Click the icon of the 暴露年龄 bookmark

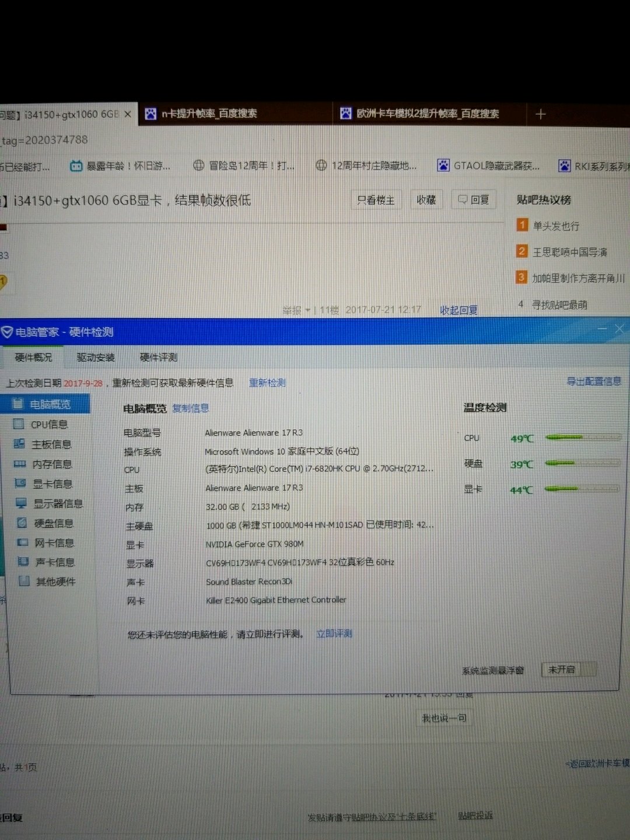(76, 166)
